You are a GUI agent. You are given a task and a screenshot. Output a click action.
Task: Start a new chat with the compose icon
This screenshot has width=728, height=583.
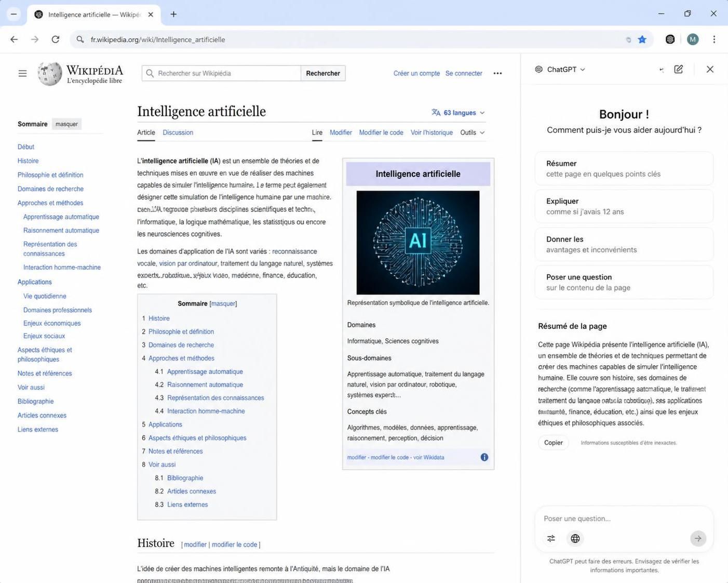pyautogui.click(x=679, y=69)
